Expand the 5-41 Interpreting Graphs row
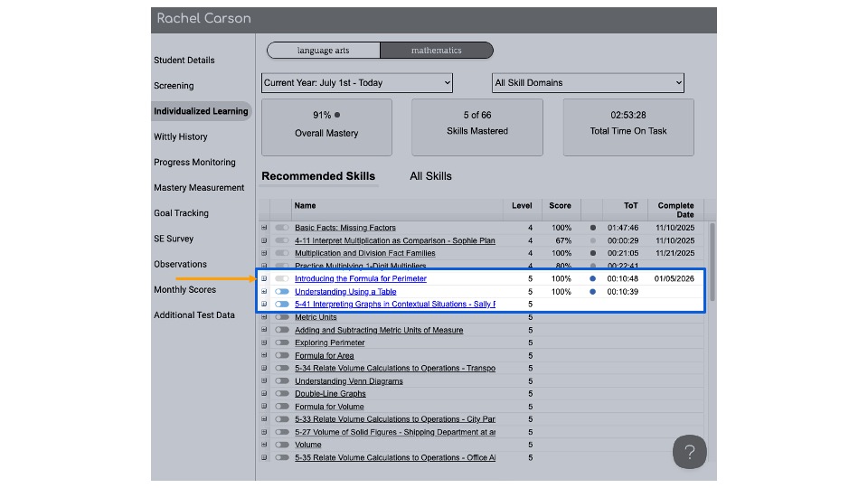The height and width of the screenshot is (488, 868). (264, 304)
